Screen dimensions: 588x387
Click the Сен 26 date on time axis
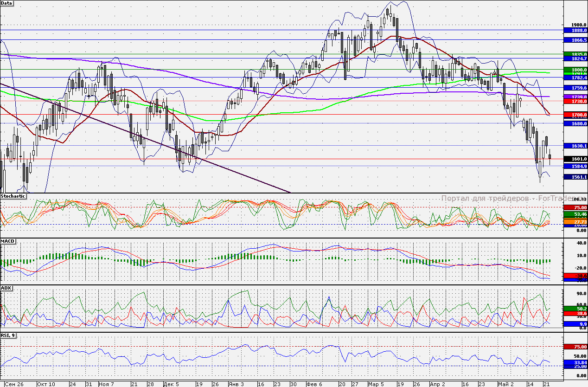click(14, 384)
